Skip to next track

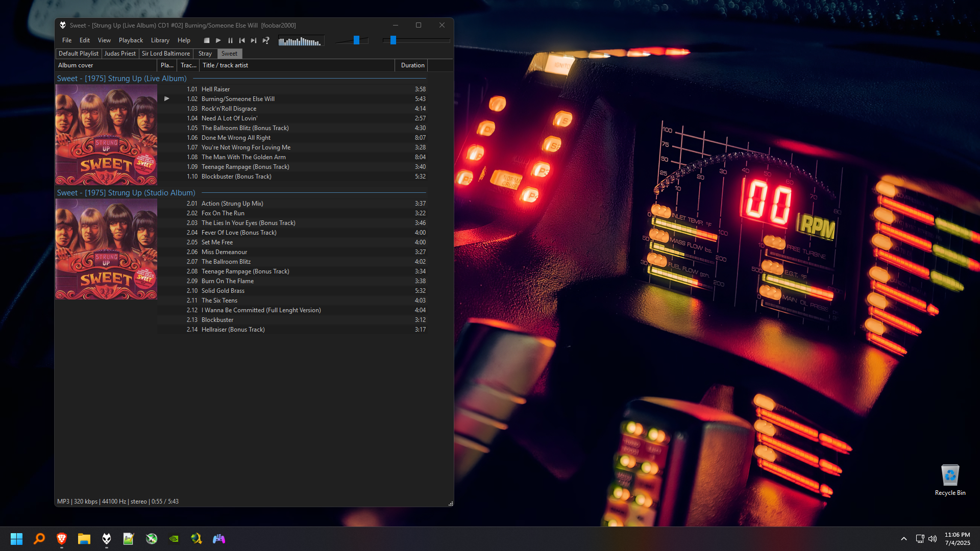pos(254,40)
